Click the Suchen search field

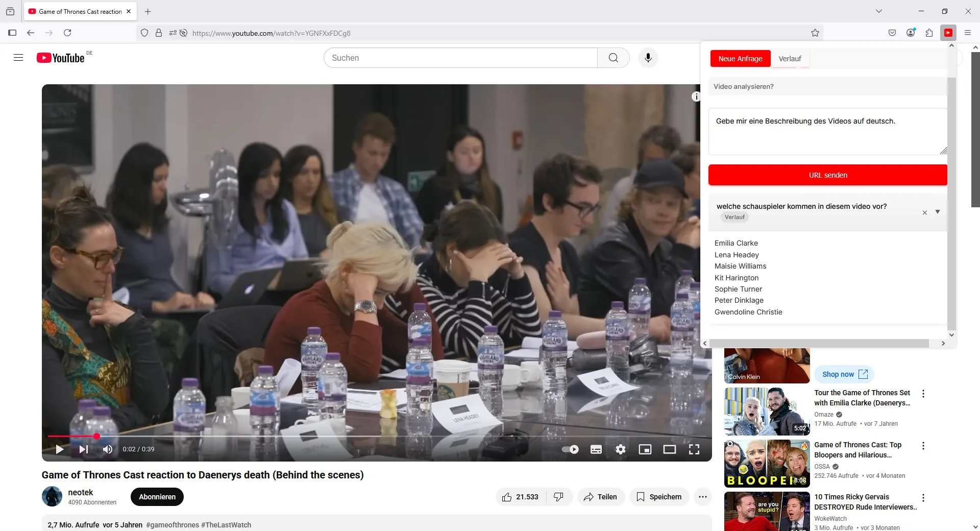point(460,58)
